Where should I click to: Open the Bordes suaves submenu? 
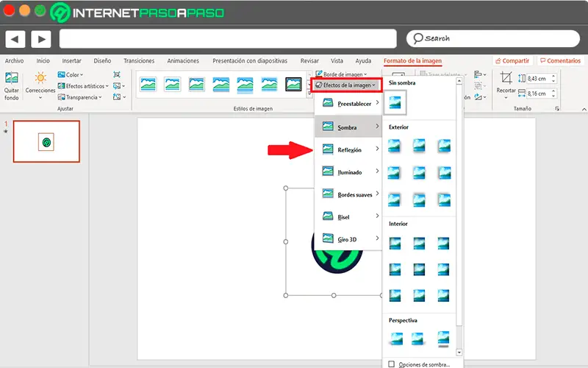click(348, 194)
